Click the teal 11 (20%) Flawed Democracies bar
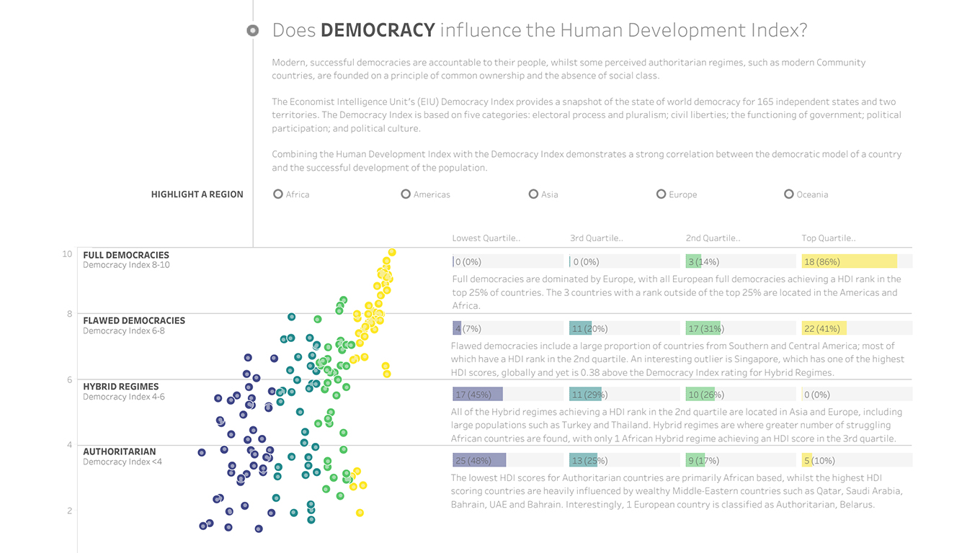The height and width of the screenshot is (553, 980). click(580, 329)
